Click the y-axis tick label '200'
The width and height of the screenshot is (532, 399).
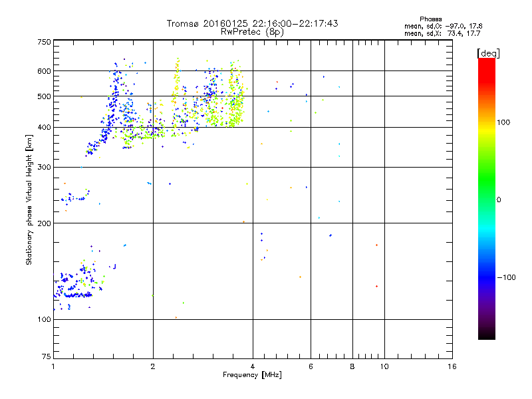point(45,223)
